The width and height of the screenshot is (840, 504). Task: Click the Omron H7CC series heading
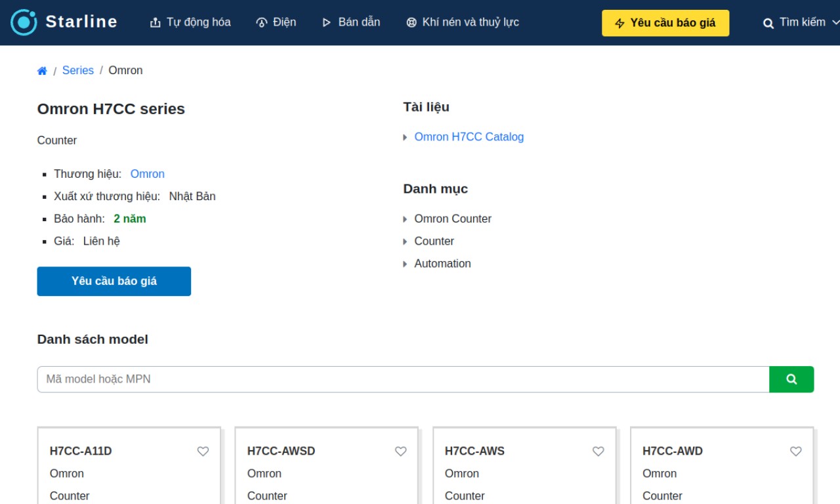tap(111, 109)
